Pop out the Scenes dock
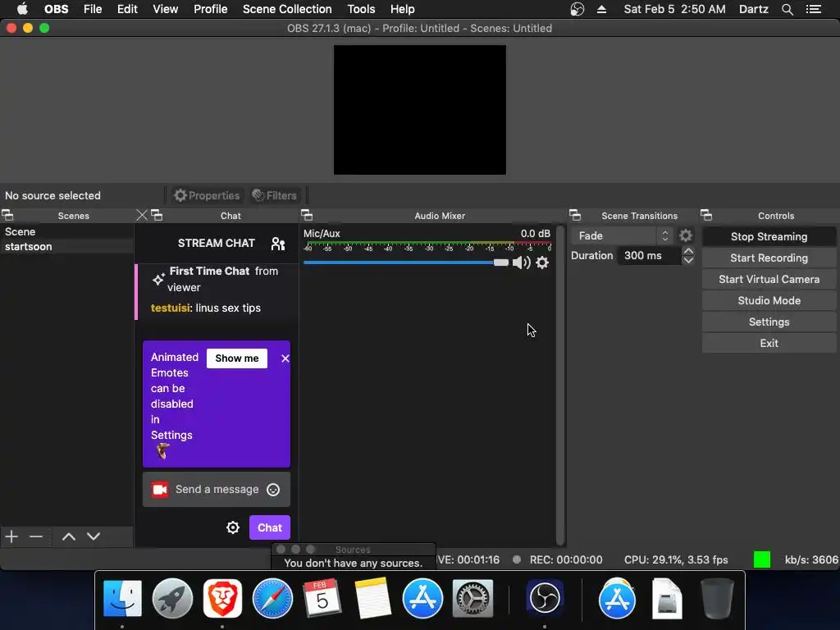The width and height of the screenshot is (840, 630). pyautogui.click(x=7, y=216)
